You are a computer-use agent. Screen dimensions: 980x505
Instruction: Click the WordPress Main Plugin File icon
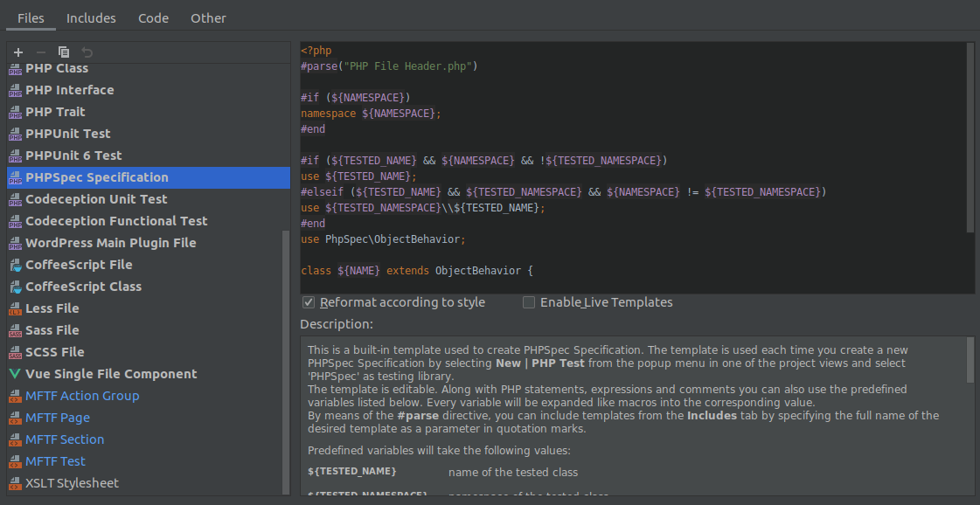coord(15,244)
